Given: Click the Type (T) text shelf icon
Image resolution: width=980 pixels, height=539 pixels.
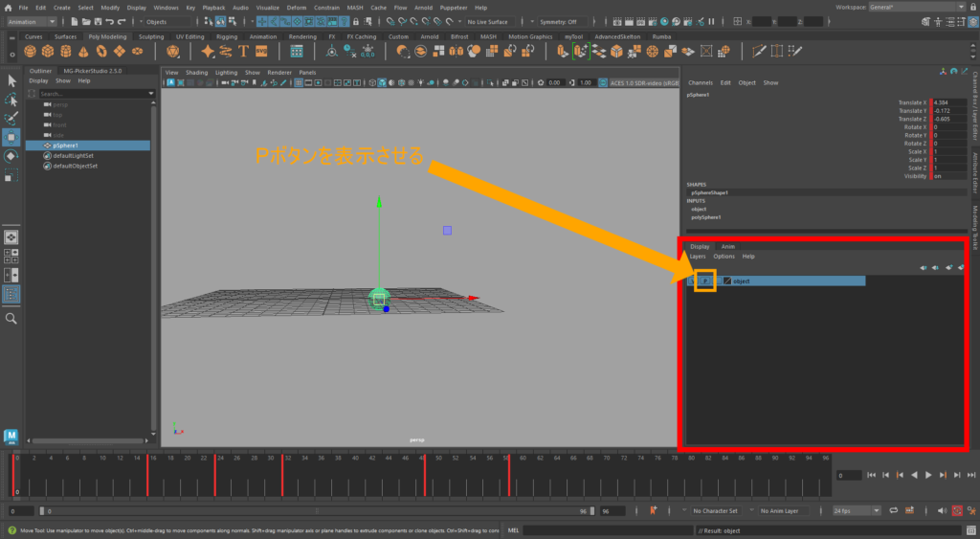Looking at the screenshot, I should point(243,52).
